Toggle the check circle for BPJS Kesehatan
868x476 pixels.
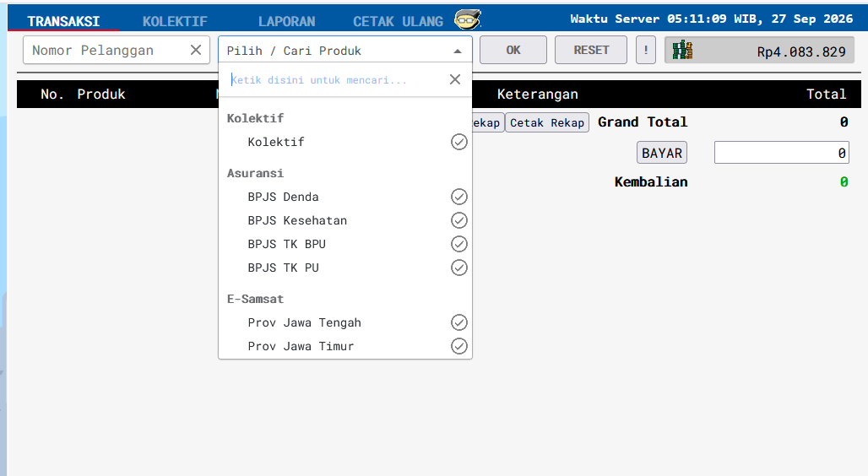[459, 221]
